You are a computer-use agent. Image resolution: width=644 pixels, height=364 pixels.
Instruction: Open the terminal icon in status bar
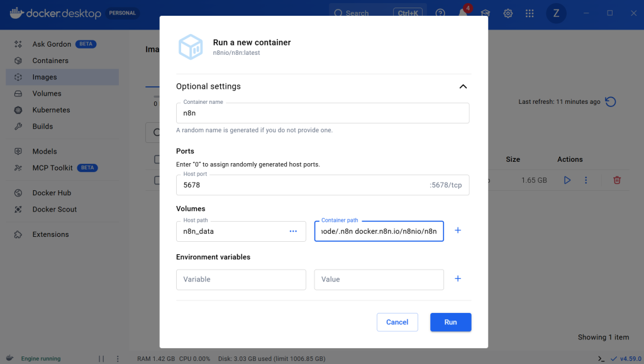click(x=601, y=358)
